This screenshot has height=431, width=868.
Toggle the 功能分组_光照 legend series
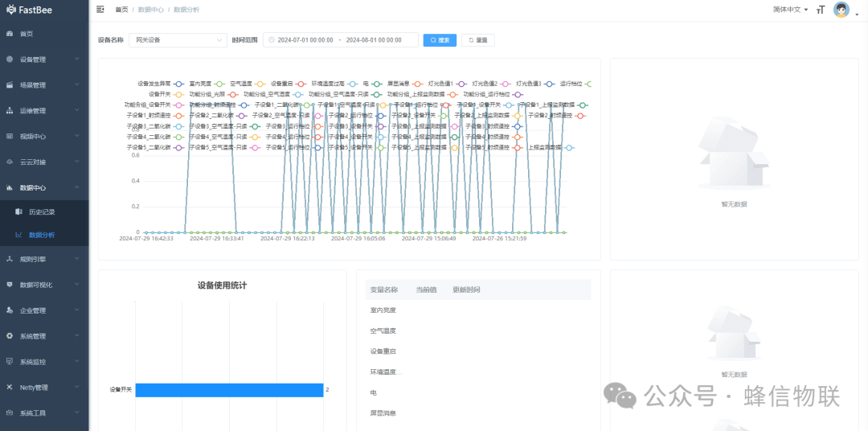[x=214, y=94]
